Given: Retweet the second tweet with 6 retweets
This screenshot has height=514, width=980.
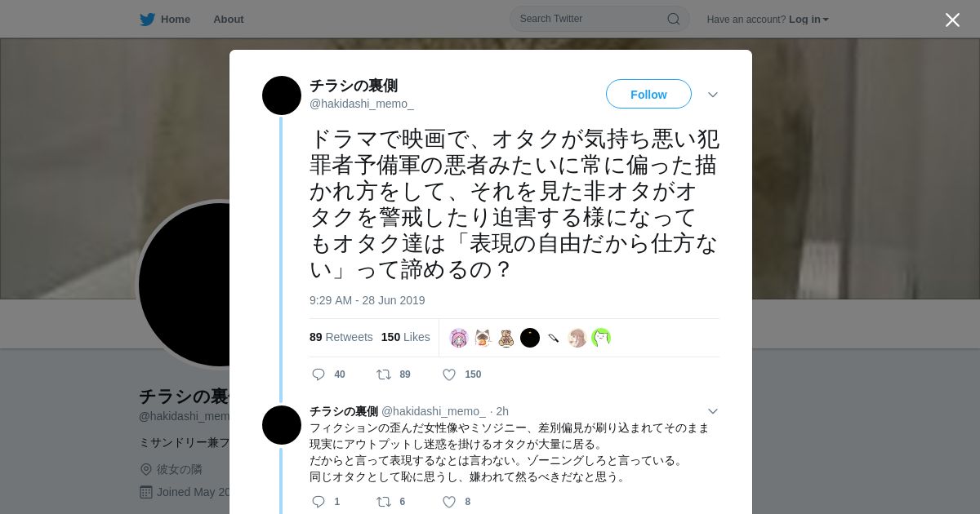Looking at the screenshot, I should click(x=383, y=502).
